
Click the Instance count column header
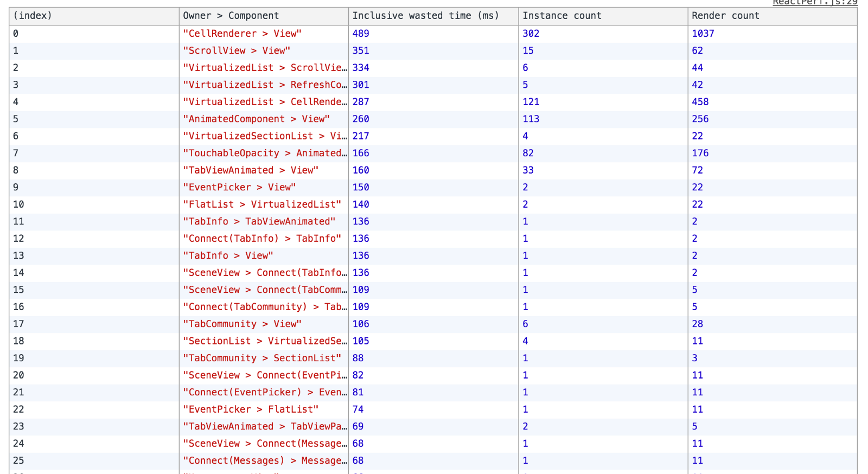(562, 16)
